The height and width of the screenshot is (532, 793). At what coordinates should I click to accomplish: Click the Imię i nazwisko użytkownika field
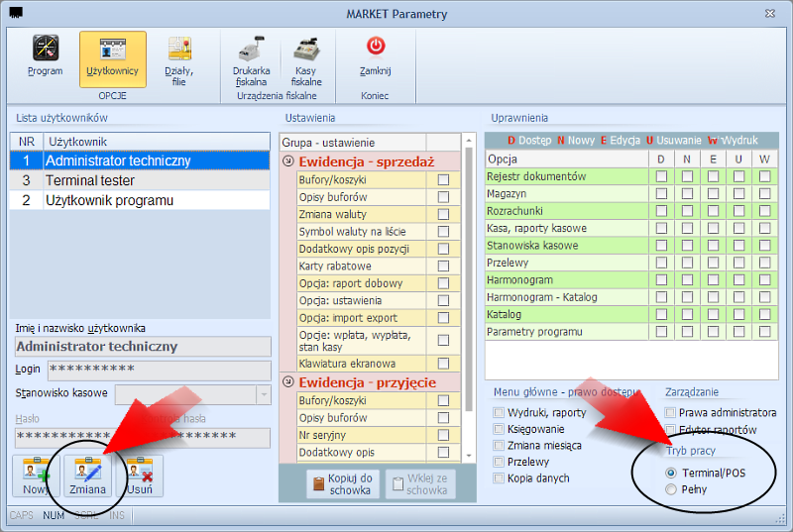(143, 347)
